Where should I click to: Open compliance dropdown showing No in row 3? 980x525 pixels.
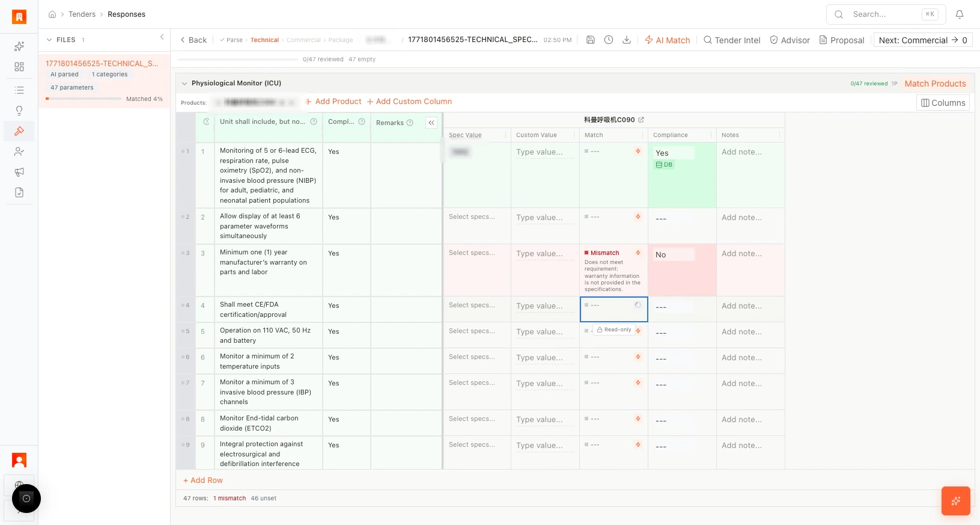pos(674,254)
